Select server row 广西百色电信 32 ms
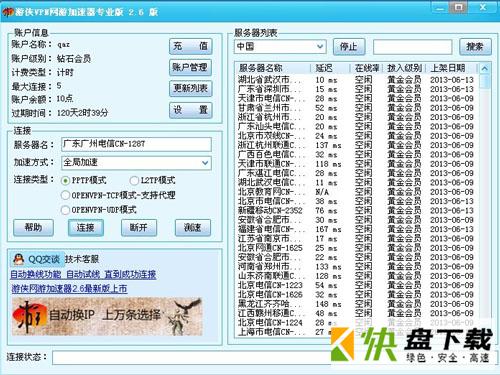The width and height of the screenshot is (500, 375). coord(356,155)
